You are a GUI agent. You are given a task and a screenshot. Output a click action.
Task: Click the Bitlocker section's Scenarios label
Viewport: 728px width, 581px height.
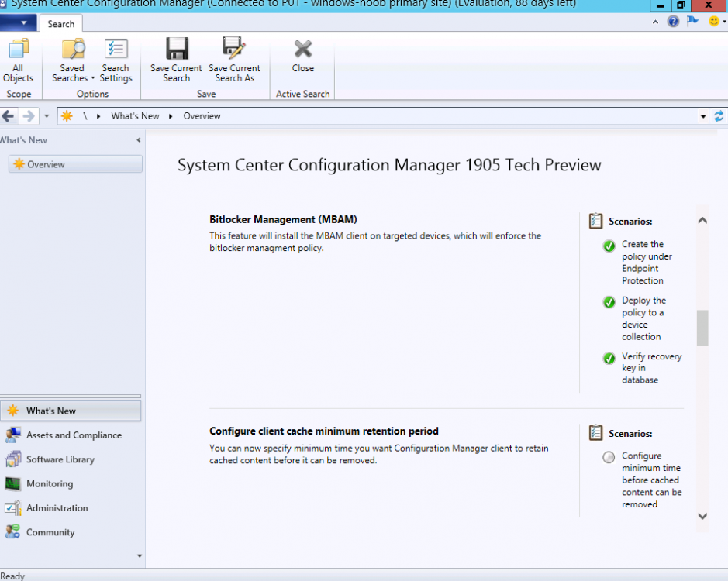click(x=630, y=222)
